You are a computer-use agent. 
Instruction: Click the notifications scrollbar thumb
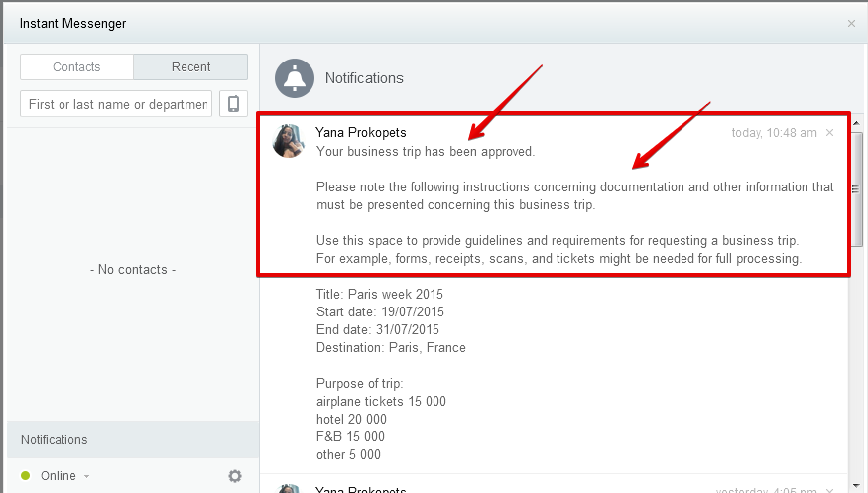point(856,188)
